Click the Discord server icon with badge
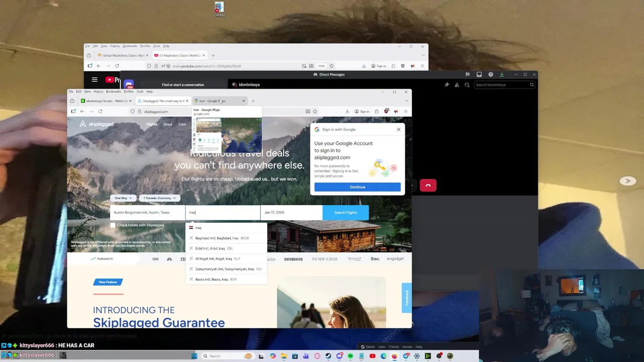Viewport: 644px width, 362px height. 129,84
